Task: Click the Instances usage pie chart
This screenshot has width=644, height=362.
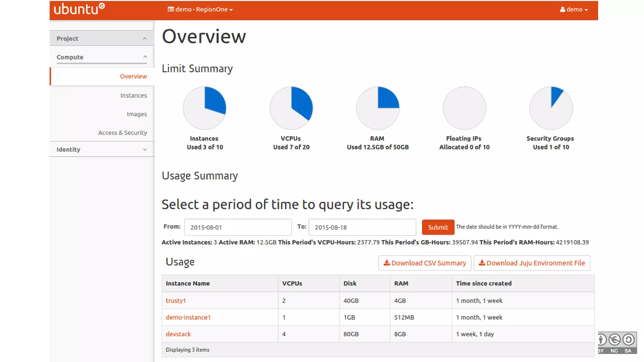Action: pos(205,108)
